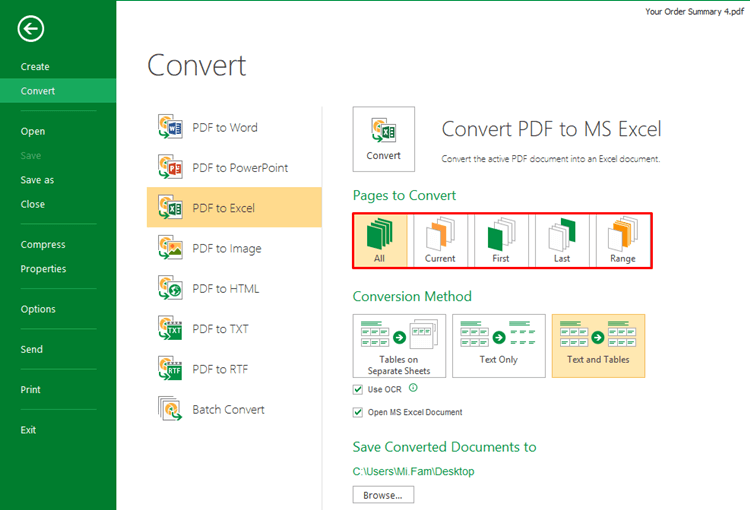Open Properties in the sidebar
750x510 pixels.
pos(43,269)
